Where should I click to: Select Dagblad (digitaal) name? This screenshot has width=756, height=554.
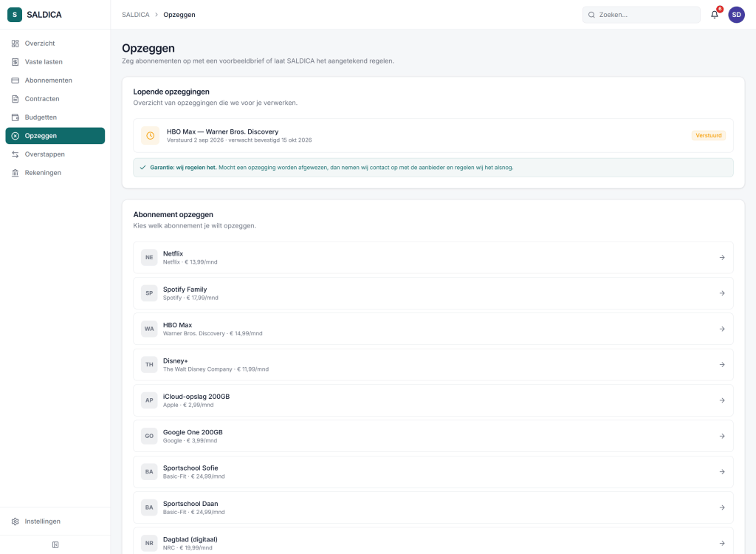click(x=190, y=539)
